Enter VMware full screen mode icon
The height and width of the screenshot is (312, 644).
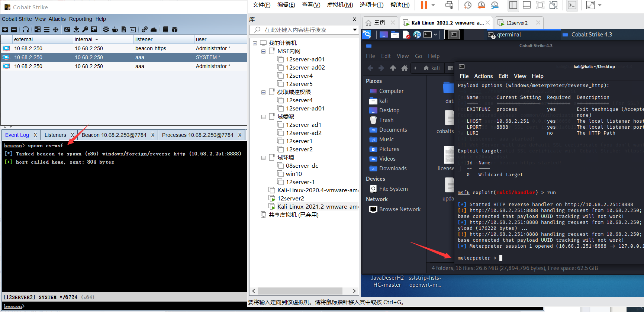(540, 5)
